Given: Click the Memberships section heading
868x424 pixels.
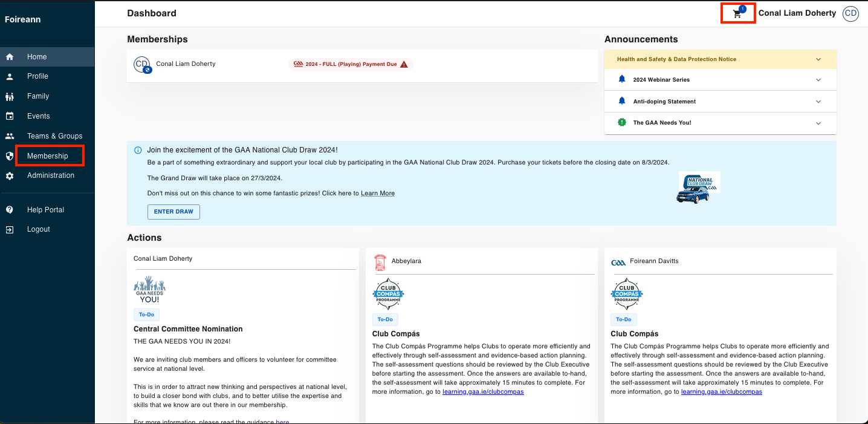Looking at the screenshot, I should [x=157, y=39].
